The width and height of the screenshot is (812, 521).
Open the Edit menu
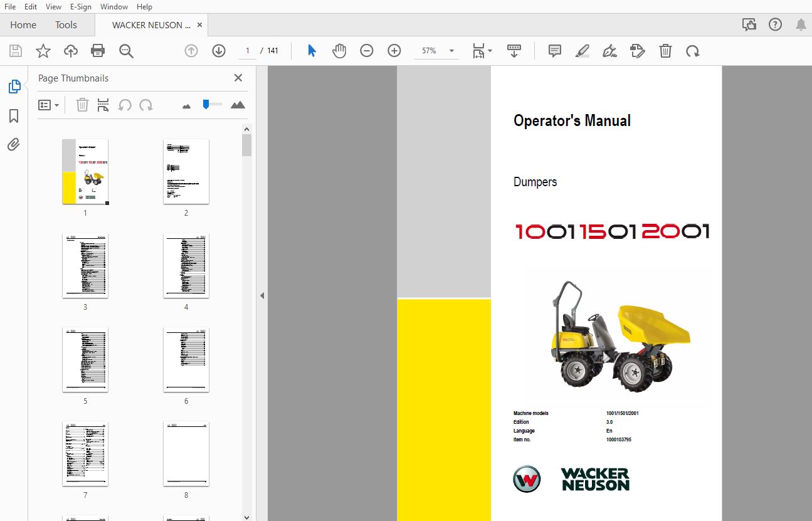[x=31, y=6]
